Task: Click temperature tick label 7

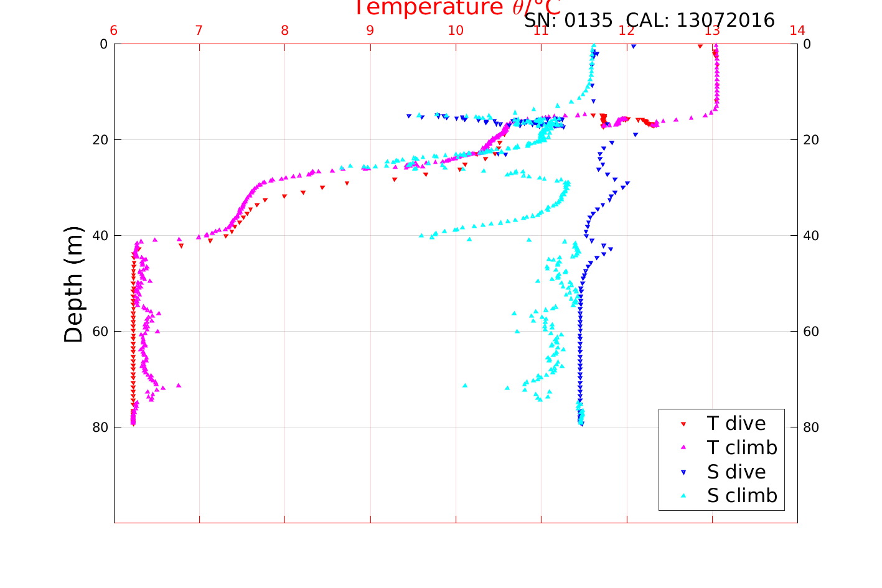Action: (199, 30)
